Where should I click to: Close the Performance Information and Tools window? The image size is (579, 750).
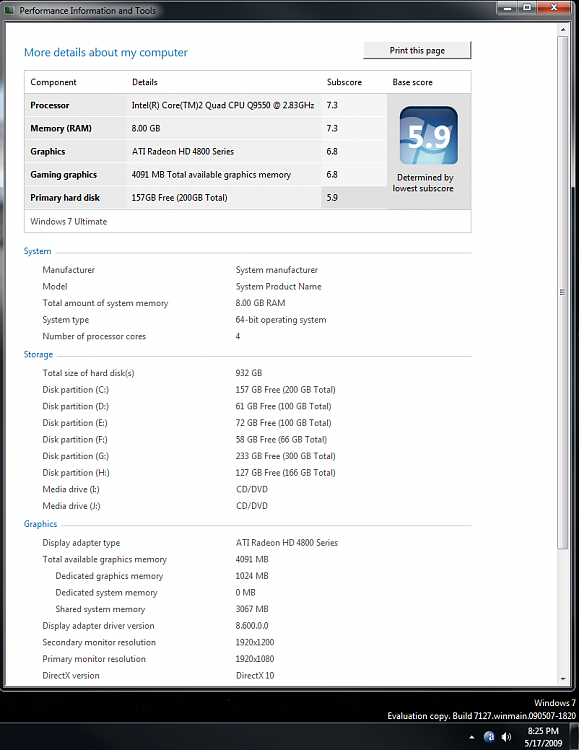coord(554,8)
